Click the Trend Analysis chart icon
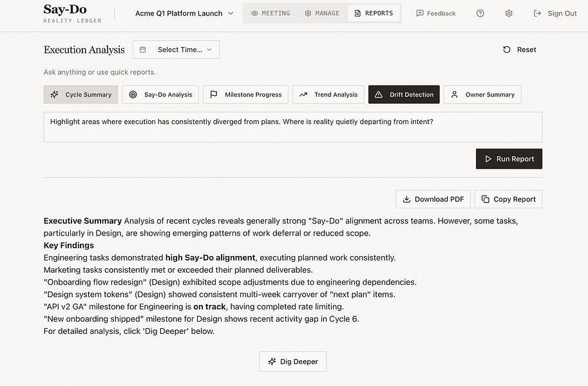The width and height of the screenshot is (588, 386). tap(303, 95)
